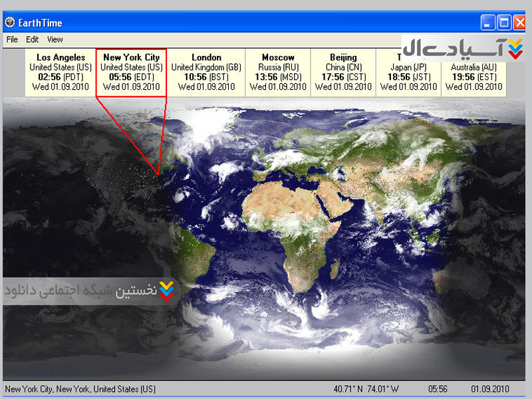
Task: Select the Los Angeles clock panel
Action: 61,72
